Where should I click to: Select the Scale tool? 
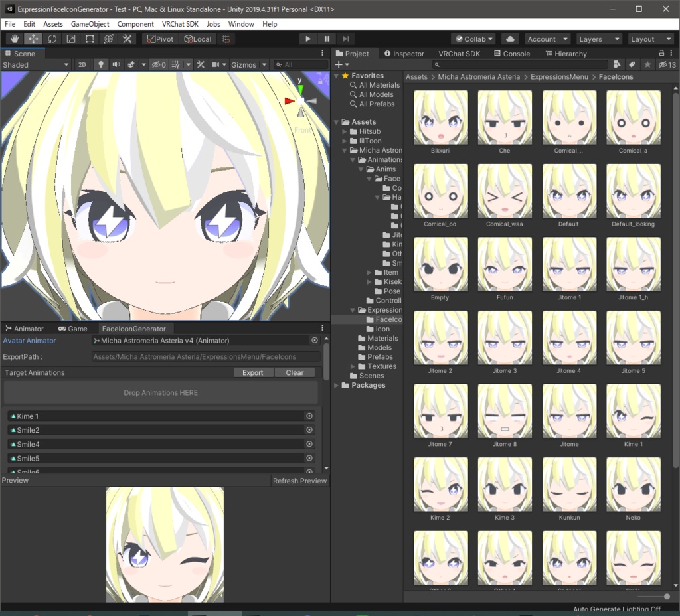pyautogui.click(x=70, y=39)
